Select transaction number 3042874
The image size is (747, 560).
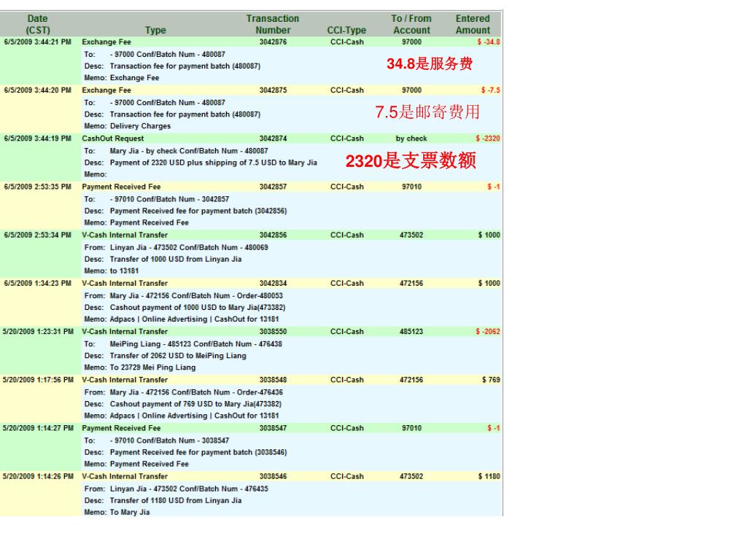273,139
